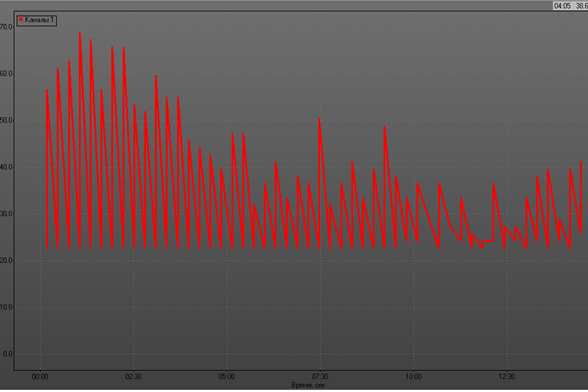Click the '50.0' Y-axis label
This screenshot has width=588, height=392.
6,120
